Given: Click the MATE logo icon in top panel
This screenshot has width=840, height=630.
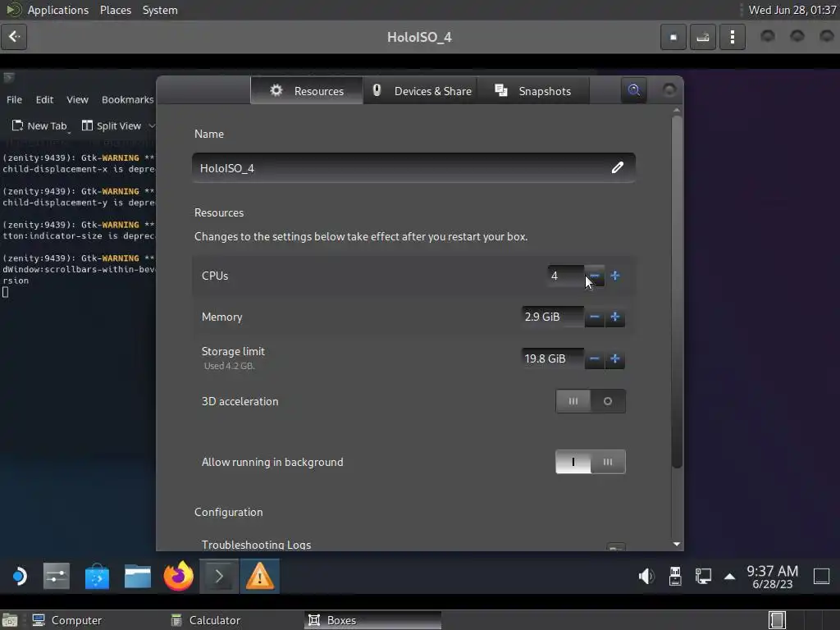Looking at the screenshot, I should pos(13,10).
